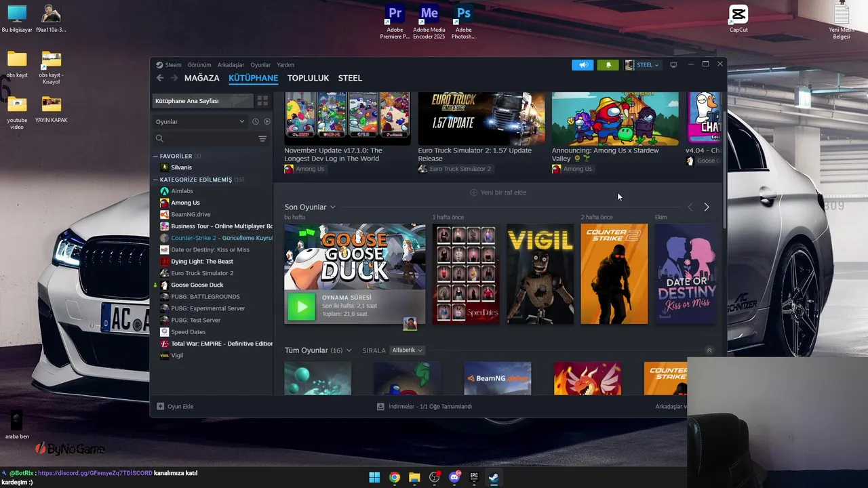Go back with the left arrow navigation button
868x488 pixels.
pos(160,78)
